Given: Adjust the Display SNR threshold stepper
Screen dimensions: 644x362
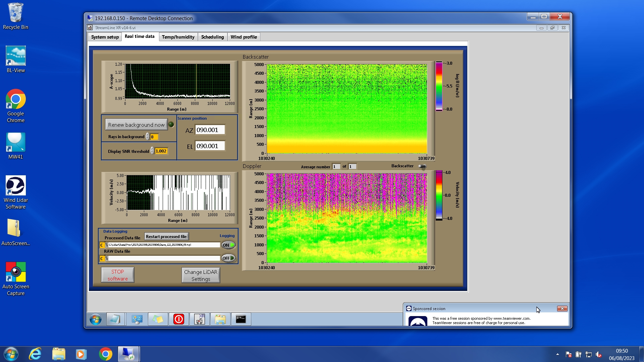Looking at the screenshot, I should click(152, 151).
